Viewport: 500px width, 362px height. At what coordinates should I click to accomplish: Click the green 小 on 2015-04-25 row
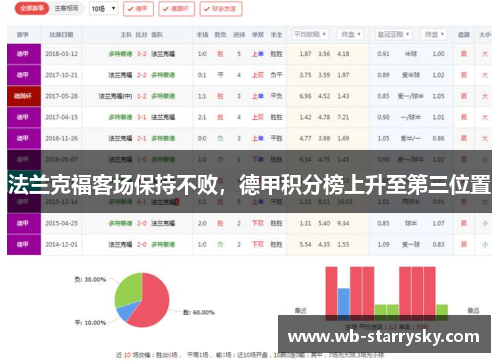click(485, 223)
